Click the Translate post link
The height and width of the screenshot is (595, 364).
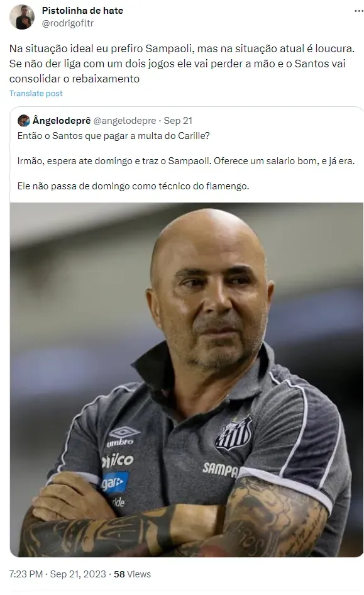[36, 93]
